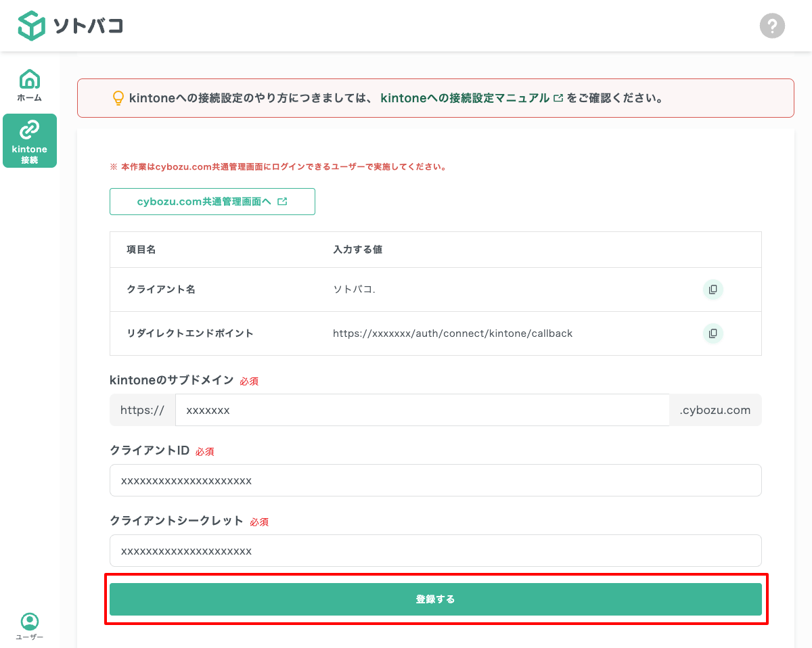The image size is (812, 648).
Task: Click the クライアントID input field
Action: tap(435, 480)
